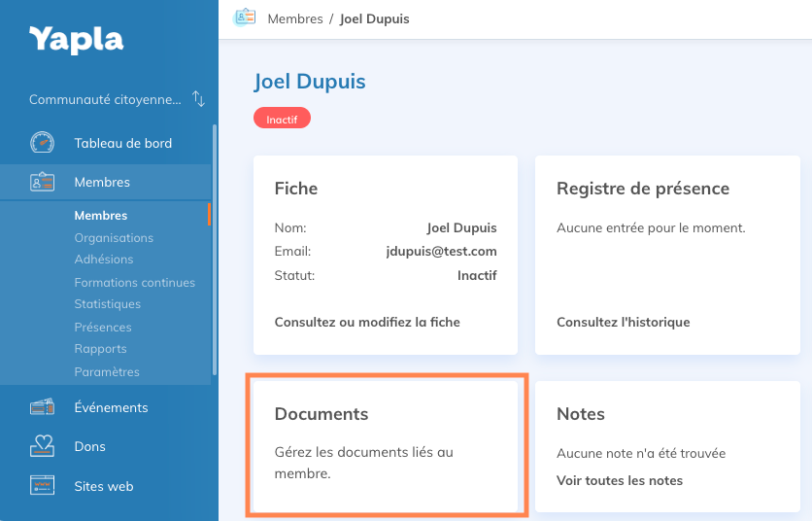Click Consultez ou modifiez la fiche link

coord(367,322)
